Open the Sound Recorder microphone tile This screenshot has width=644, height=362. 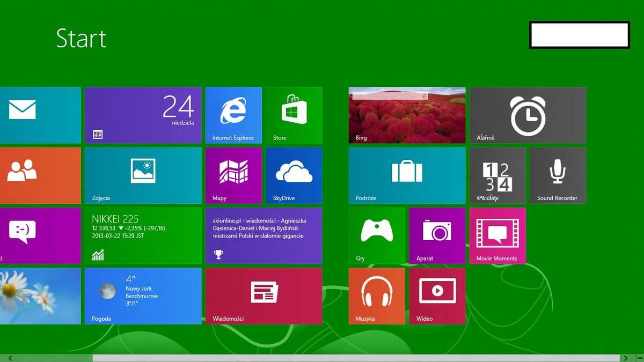558,176
